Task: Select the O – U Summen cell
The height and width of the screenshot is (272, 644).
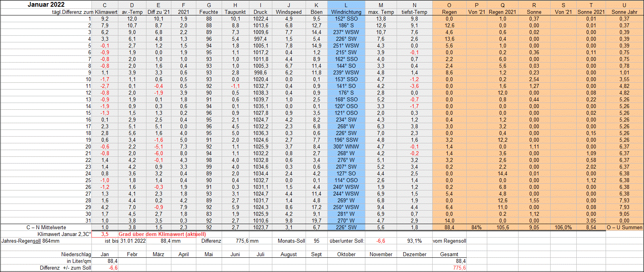Action: pos(624,227)
